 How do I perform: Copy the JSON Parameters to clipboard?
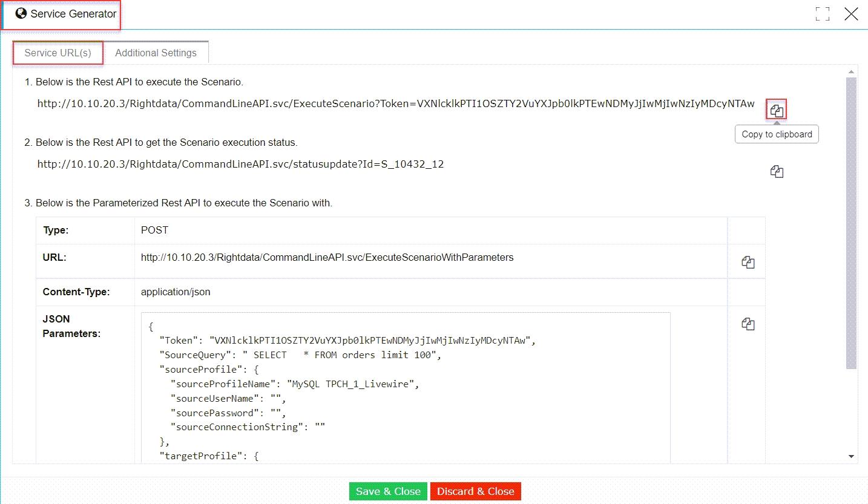click(x=748, y=324)
